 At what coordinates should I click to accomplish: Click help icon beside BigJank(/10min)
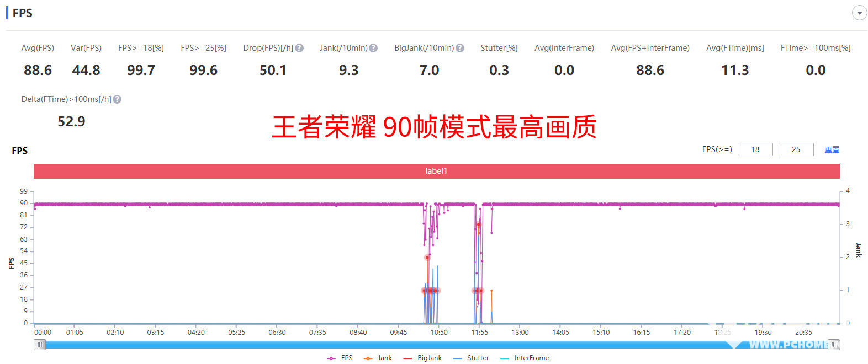(x=460, y=48)
